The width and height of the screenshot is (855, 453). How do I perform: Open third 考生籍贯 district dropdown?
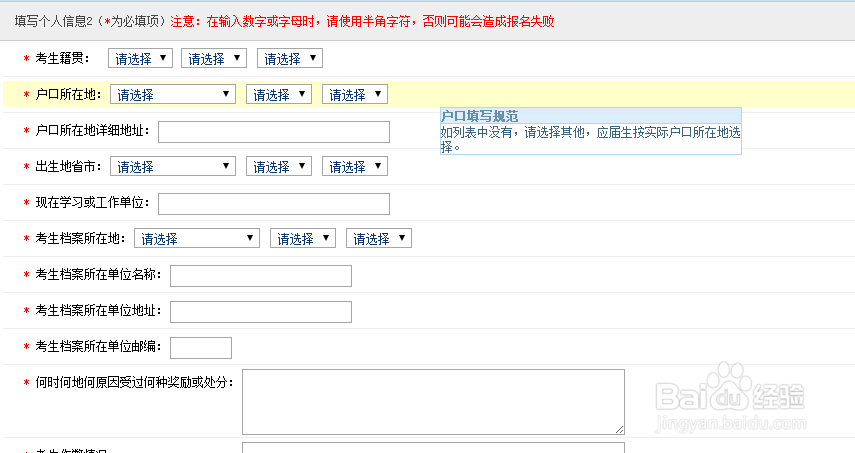click(x=290, y=58)
